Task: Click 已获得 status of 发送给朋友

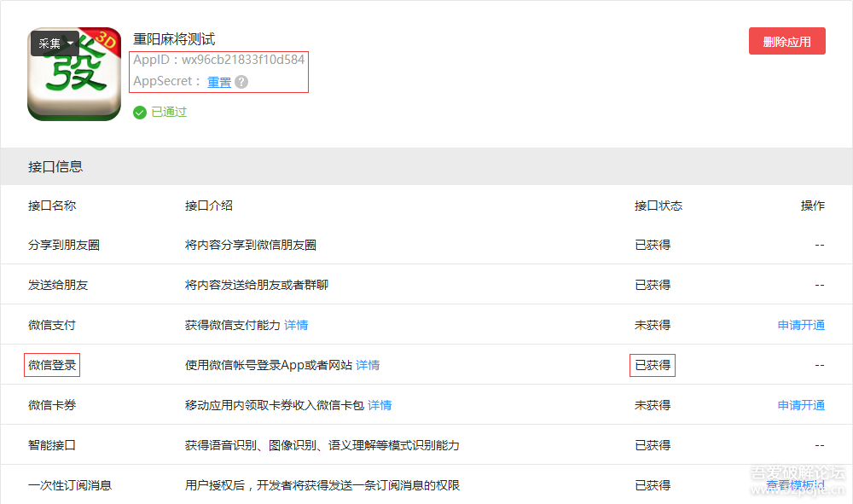Action: coord(653,286)
